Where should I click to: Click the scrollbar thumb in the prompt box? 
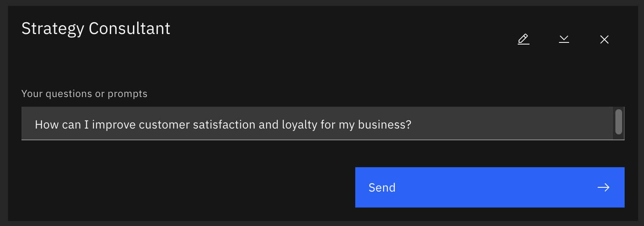click(618, 122)
